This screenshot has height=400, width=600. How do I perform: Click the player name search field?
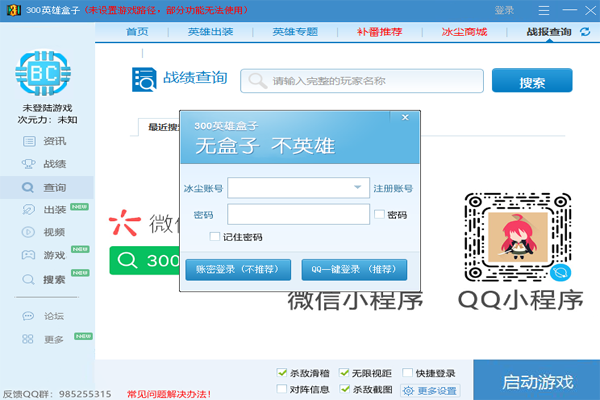pyautogui.click(x=362, y=81)
